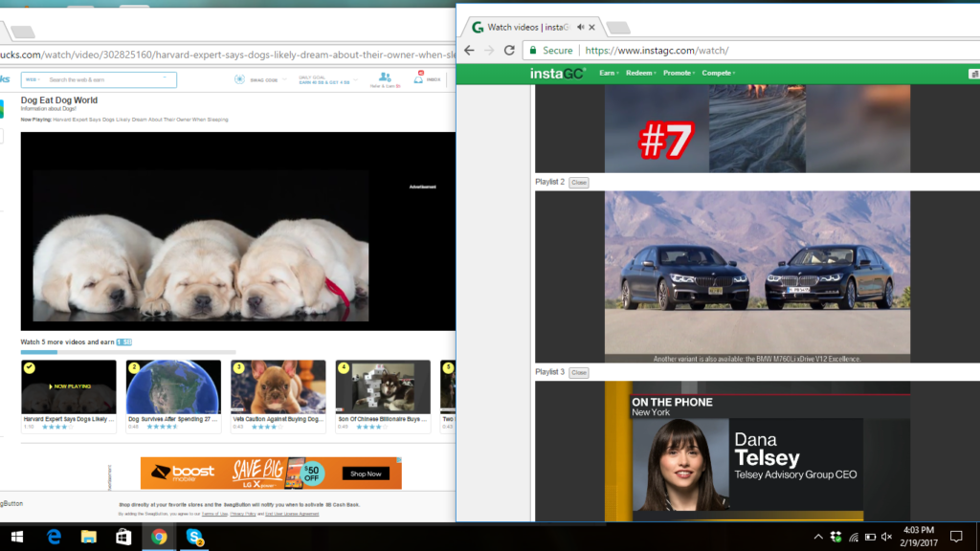Open the Promote dropdown menu
This screenshot has height=551, width=980.
click(x=679, y=73)
